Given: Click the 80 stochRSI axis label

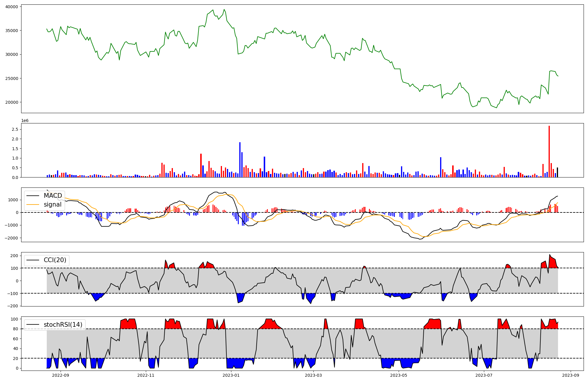Looking at the screenshot, I should (16, 329).
